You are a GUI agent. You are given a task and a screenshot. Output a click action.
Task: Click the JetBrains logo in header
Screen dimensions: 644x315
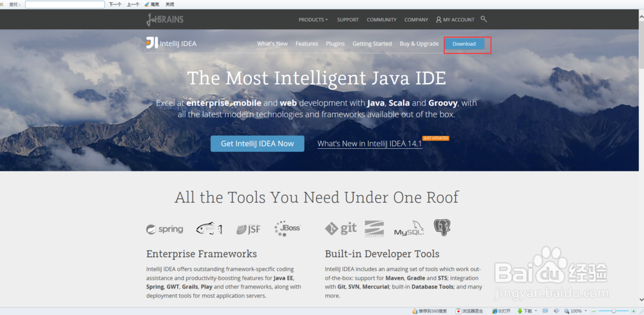[x=164, y=19]
